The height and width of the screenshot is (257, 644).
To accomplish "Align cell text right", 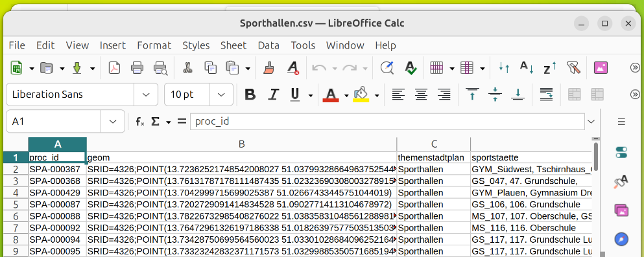I will click(444, 95).
